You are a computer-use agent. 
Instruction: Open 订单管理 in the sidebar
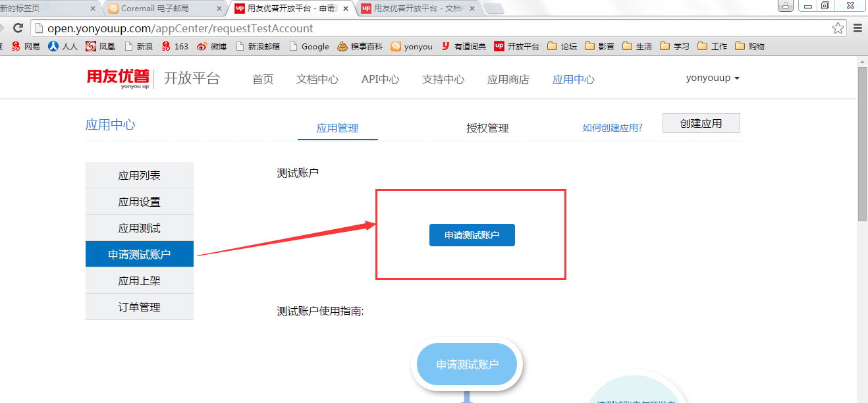pos(140,307)
